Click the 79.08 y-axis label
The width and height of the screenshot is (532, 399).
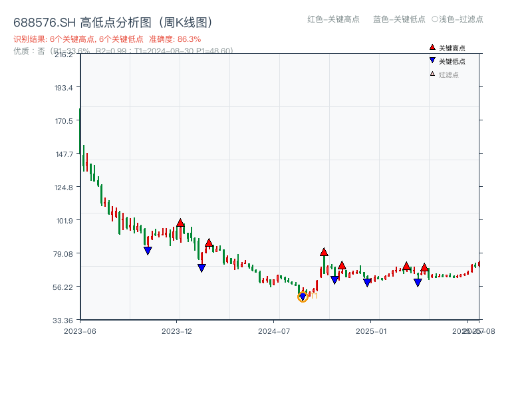[63, 254]
